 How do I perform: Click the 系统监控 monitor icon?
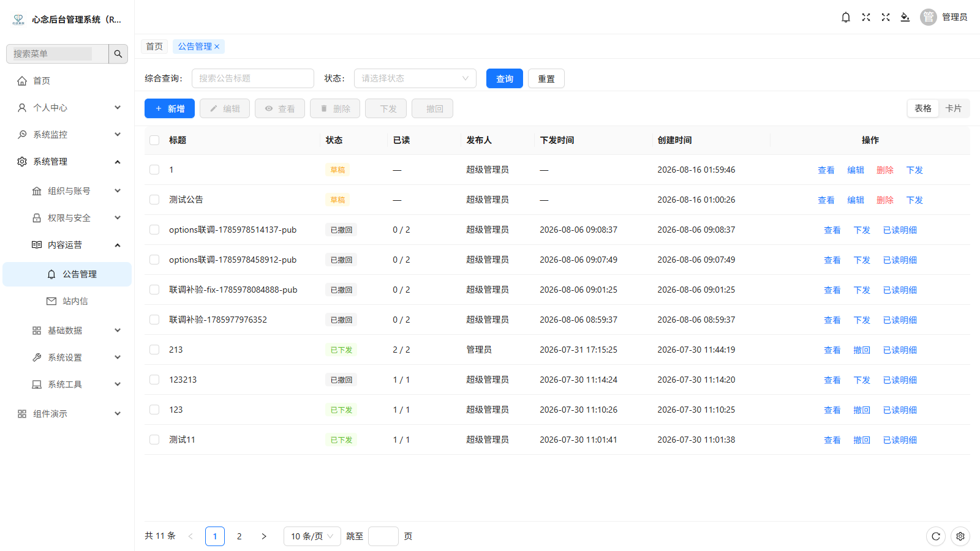pos(22,135)
